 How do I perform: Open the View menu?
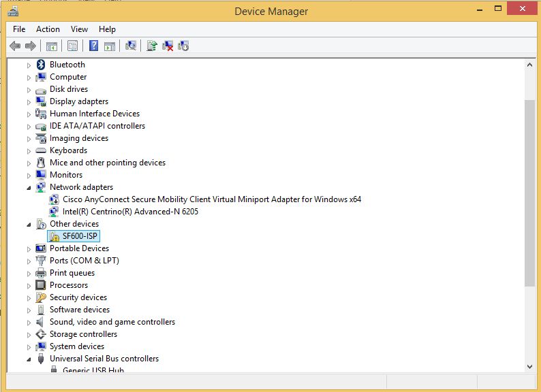[x=80, y=29]
